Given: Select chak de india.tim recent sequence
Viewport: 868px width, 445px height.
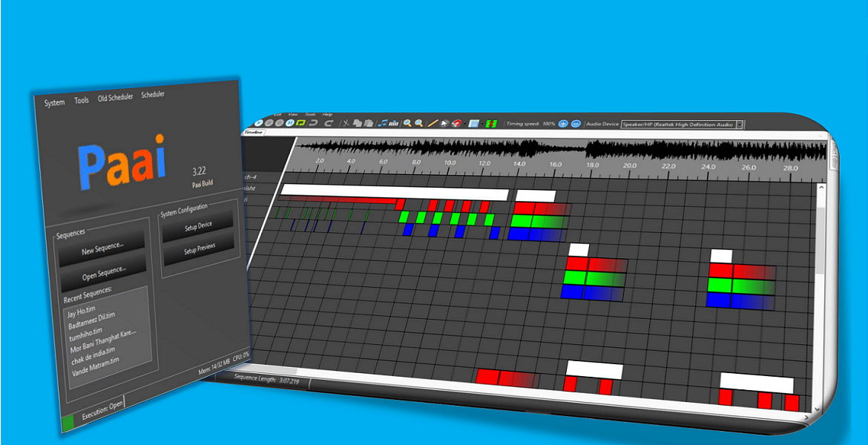Looking at the screenshot, I should 93,354.
